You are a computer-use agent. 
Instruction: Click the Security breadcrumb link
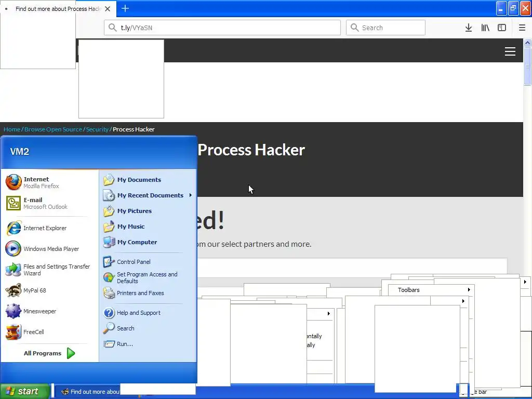pos(97,129)
